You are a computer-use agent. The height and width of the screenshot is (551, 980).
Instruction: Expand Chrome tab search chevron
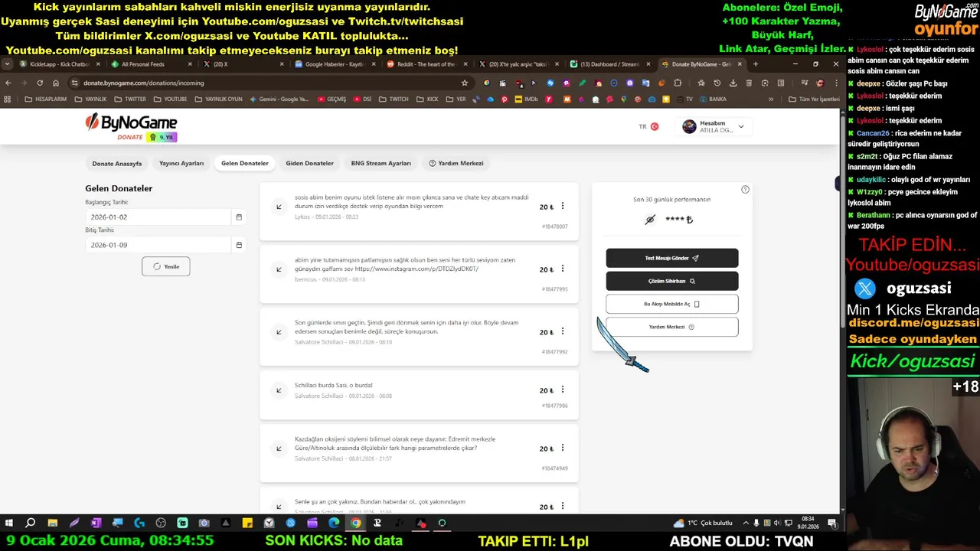tap(8, 64)
